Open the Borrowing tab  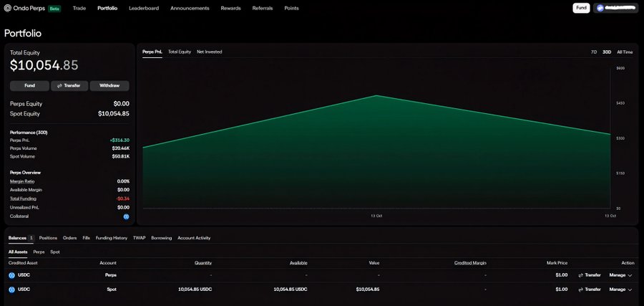point(162,238)
